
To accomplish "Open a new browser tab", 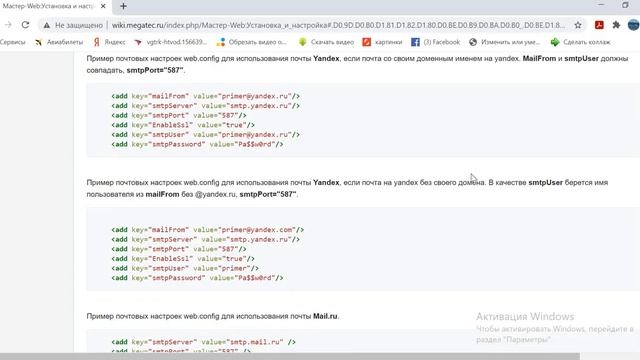I will tap(123, 6).
